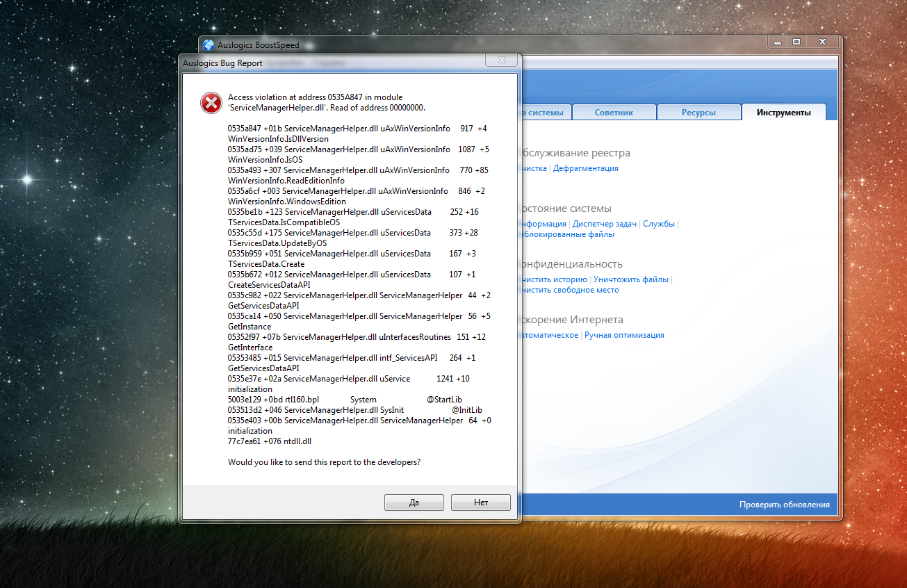Viewport: 907px width, 588px height.
Task: Click the heading ending in 'остояние системы'
Action: (565, 209)
